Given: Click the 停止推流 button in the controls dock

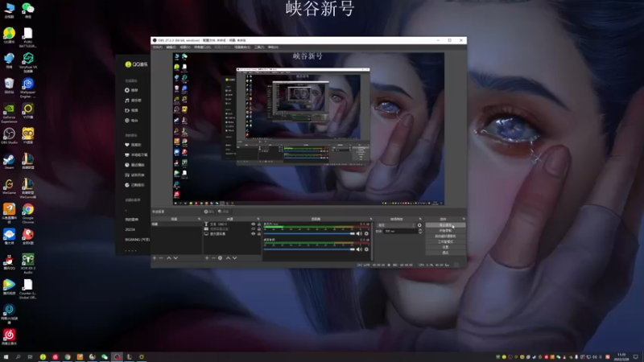Looking at the screenshot, I should (445, 225).
